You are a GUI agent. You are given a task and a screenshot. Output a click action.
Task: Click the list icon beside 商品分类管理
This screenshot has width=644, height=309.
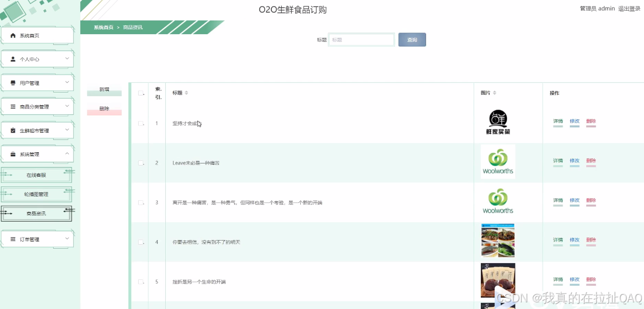tap(13, 107)
